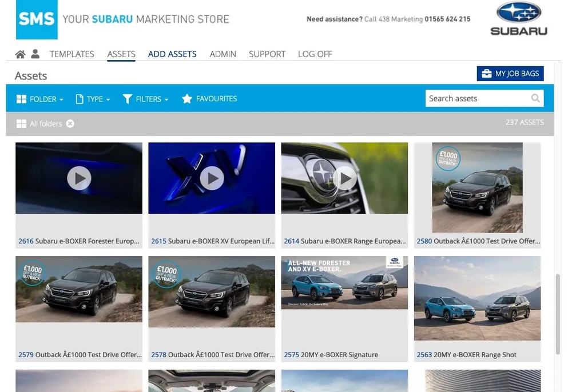This screenshot has width=572, height=392.
Task: Open asset 2614 Subaru e-BOXER Range link
Action: (x=345, y=241)
